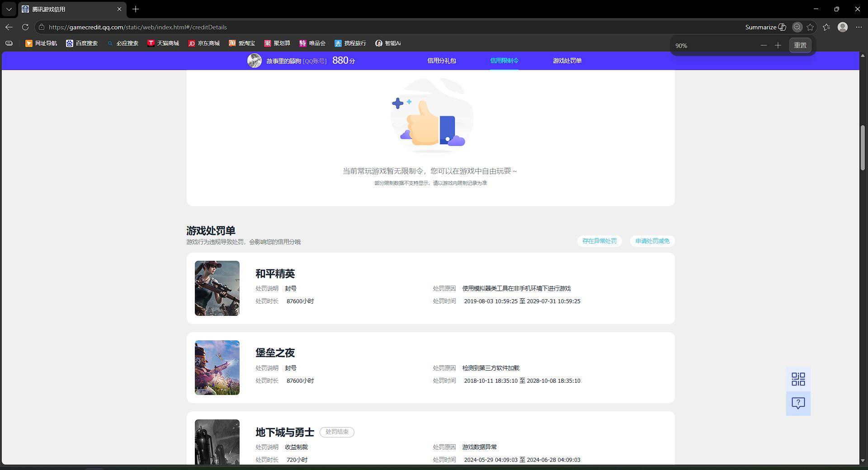This screenshot has width=868, height=470.
Task: Open 百度搜索 bookmark
Action: [82, 43]
